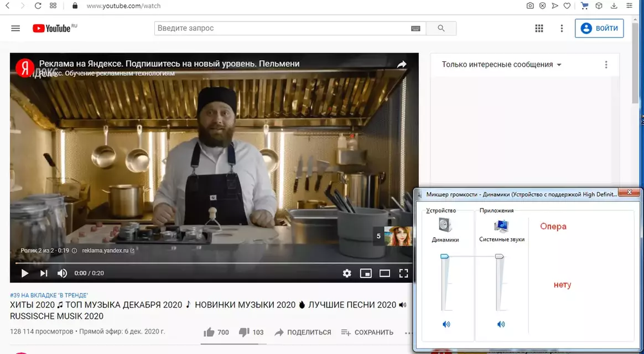Click the cube extensions icon
Screen dimensions: 644x354
click(x=599, y=6)
